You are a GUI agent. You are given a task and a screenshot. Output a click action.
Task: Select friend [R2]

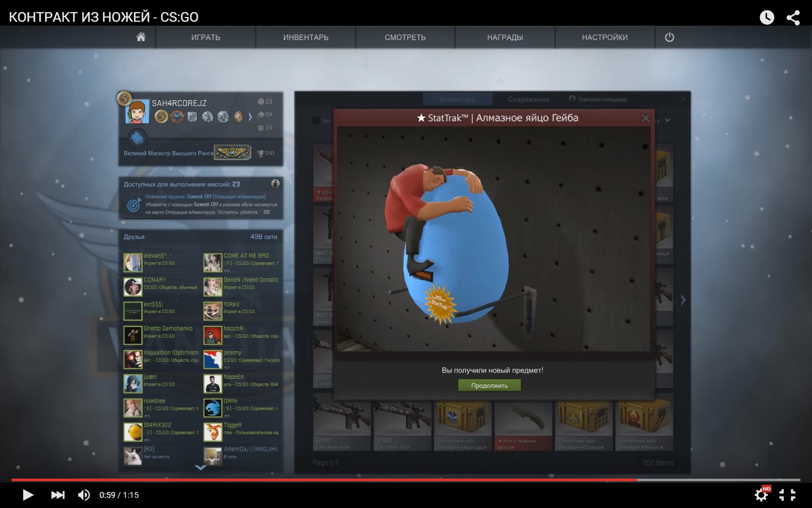pos(161,456)
